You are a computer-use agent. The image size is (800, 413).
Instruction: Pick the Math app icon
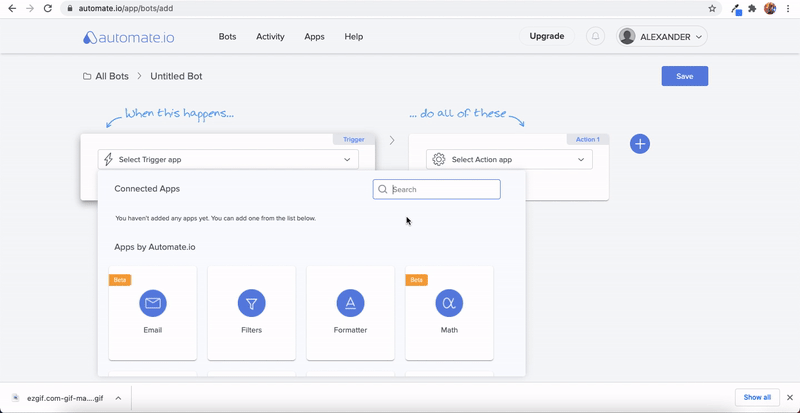pyautogui.click(x=449, y=303)
